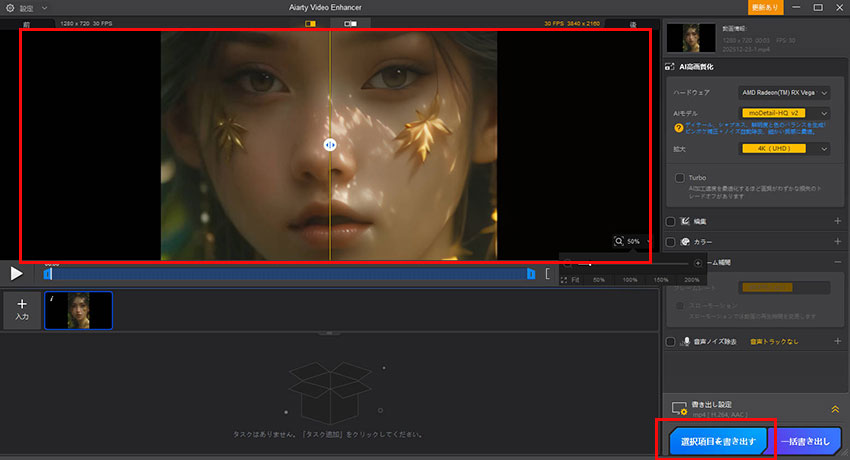Expand the settings dropdown chevron
The height and width of the screenshot is (460, 850).
44,8
